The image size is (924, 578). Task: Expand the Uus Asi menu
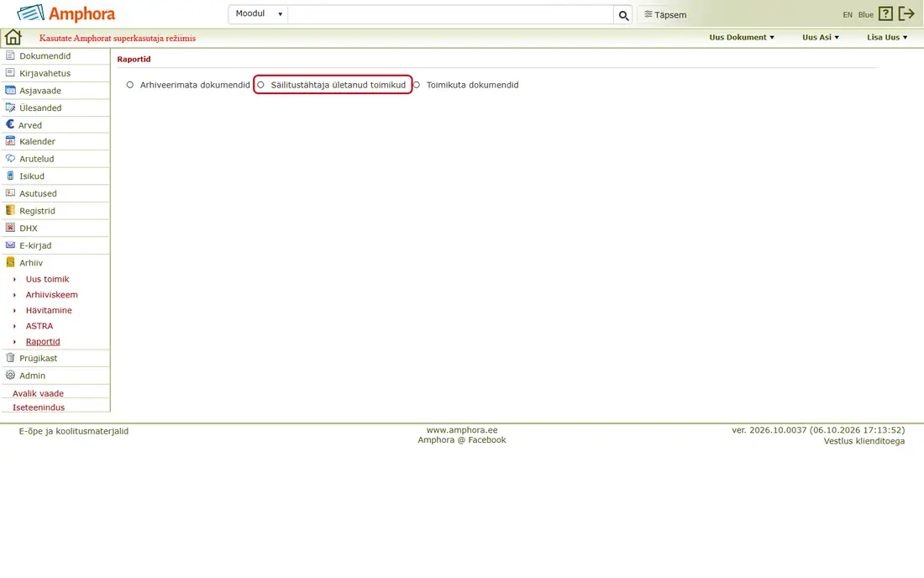click(821, 37)
